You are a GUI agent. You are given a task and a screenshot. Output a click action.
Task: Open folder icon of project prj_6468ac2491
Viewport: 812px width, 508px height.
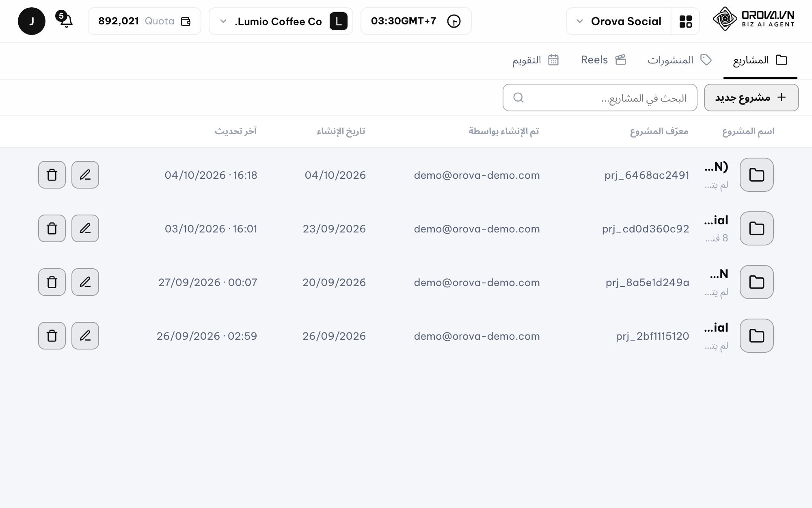[x=757, y=175]
